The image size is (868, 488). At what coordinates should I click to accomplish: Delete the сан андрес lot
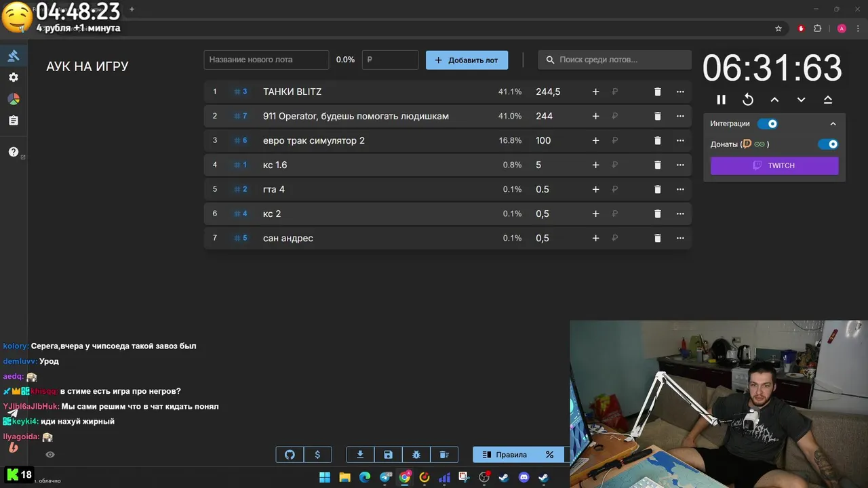657,238
